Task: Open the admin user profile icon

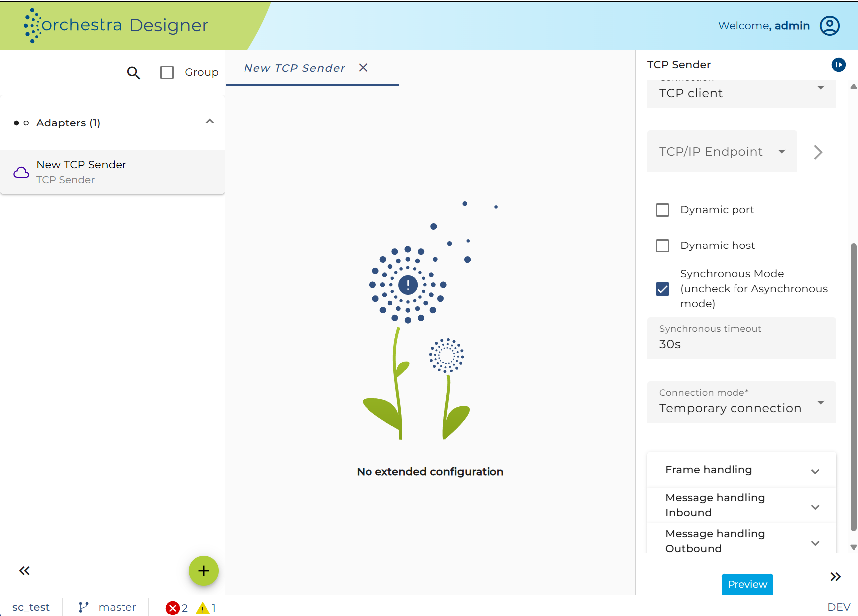Action: click(830, 26)
